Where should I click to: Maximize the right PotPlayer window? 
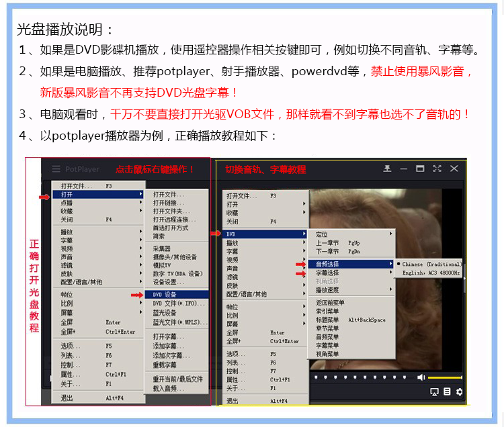click(x=420, y=169)
